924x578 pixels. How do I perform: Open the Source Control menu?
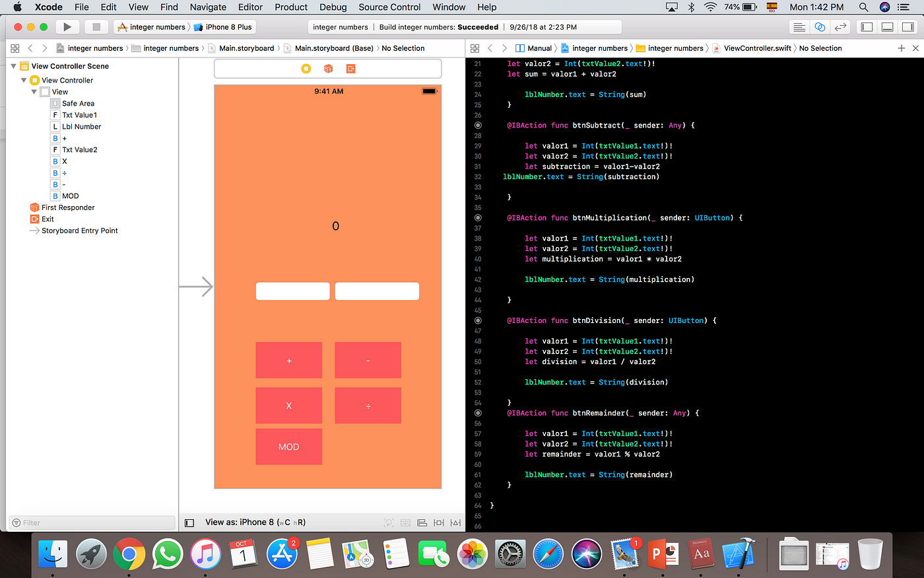389,7
